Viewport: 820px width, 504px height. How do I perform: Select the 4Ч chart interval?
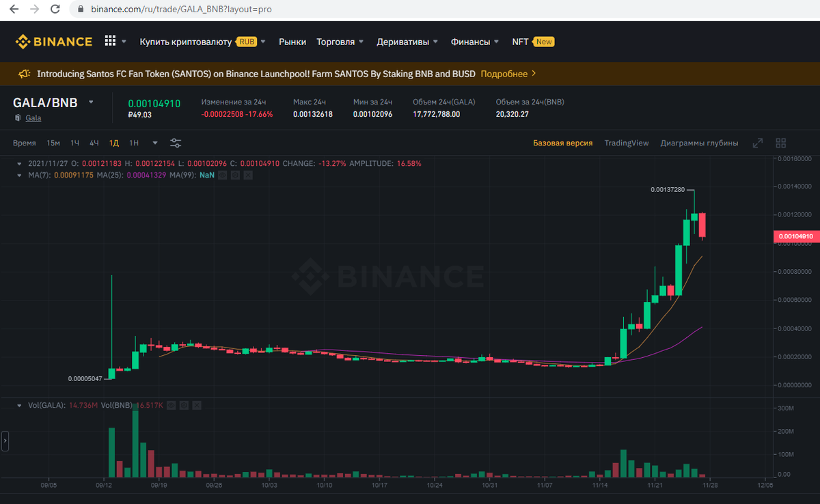pyautogui.click(x=94, y=143)
